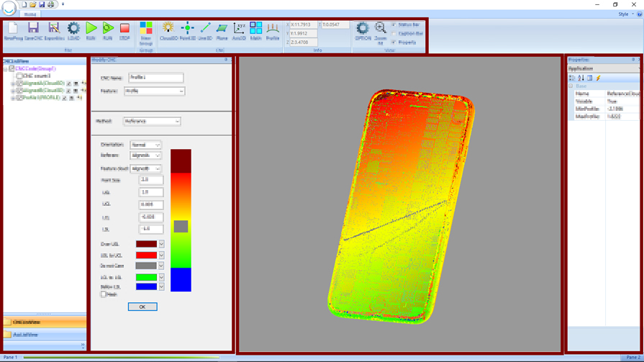Click the Over USL dark red swatch
Screen dimensions: 644x362
pos(146,244)
